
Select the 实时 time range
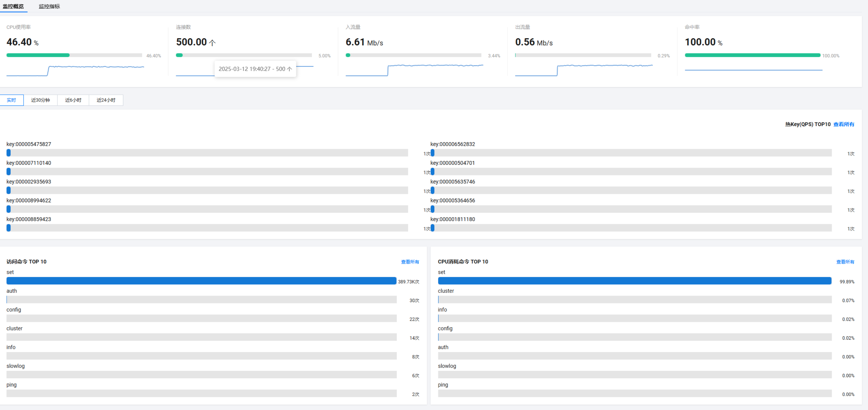[11, 100]
